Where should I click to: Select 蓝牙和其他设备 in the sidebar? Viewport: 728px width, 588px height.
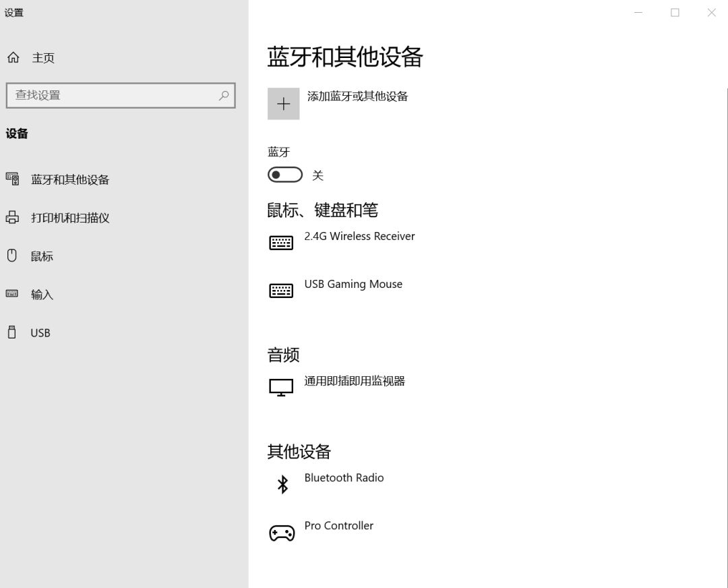[70, 180]
